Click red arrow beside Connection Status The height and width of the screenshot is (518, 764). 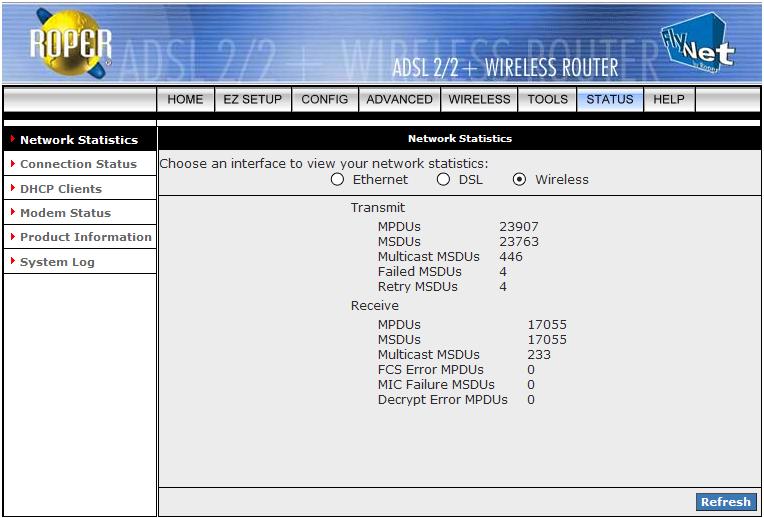point(12,164)
